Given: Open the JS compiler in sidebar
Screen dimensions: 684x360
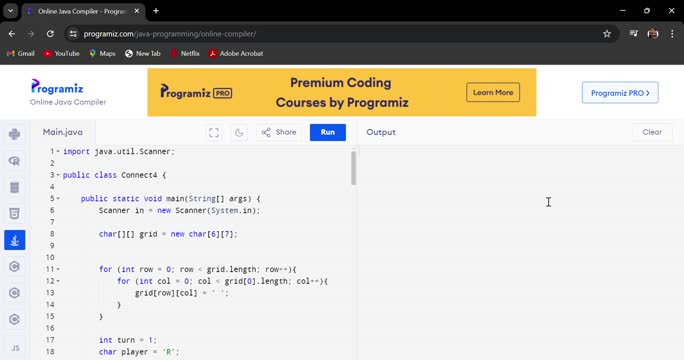Looking at the screenshot, I should 15,348.
